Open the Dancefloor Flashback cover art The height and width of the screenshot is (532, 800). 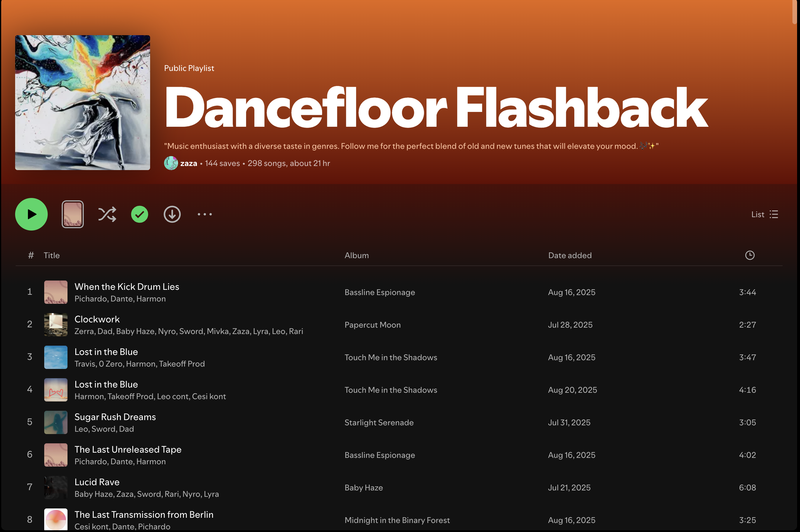point(83,102)
